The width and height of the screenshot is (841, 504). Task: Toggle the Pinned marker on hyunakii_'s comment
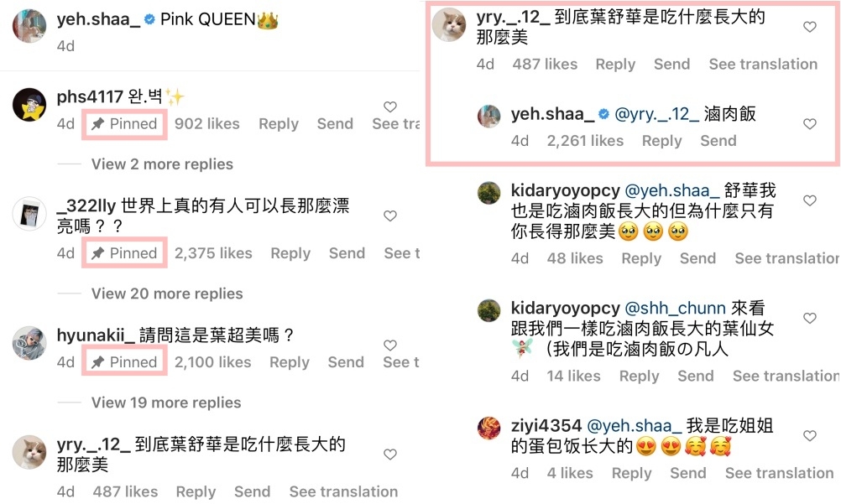coord(124,362)
